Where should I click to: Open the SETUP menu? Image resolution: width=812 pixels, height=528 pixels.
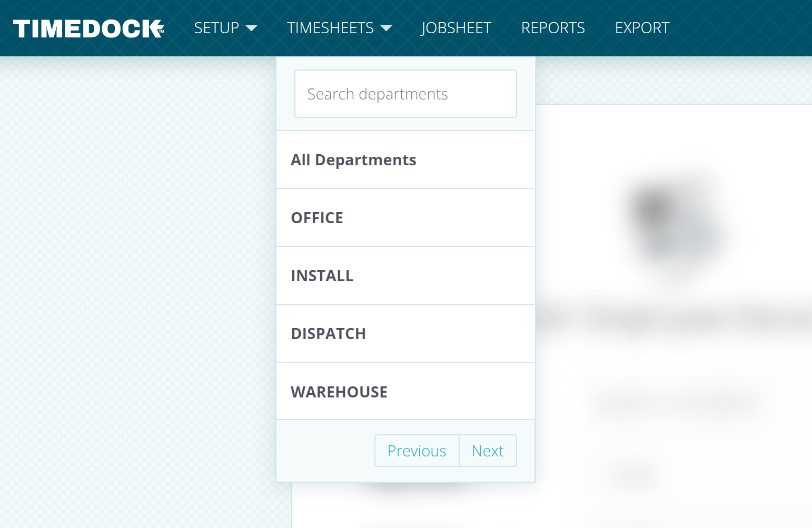point(216,28)
